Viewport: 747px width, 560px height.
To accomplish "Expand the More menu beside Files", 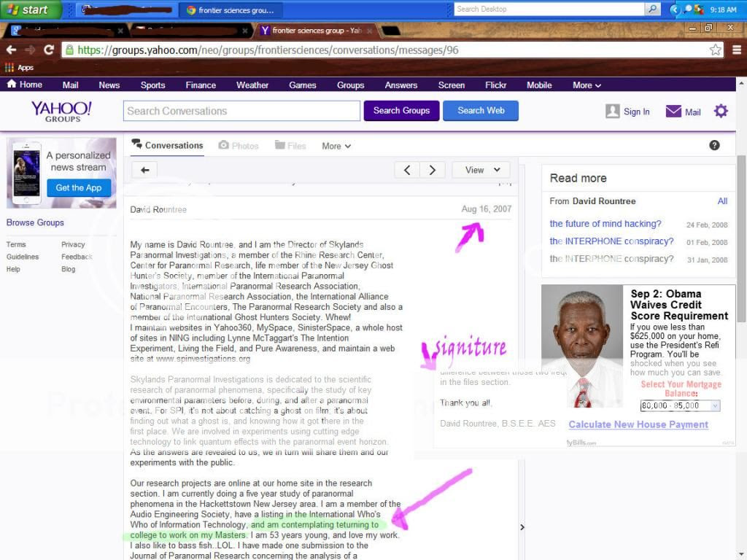I will pyautogui.click(x=336, y=146).
